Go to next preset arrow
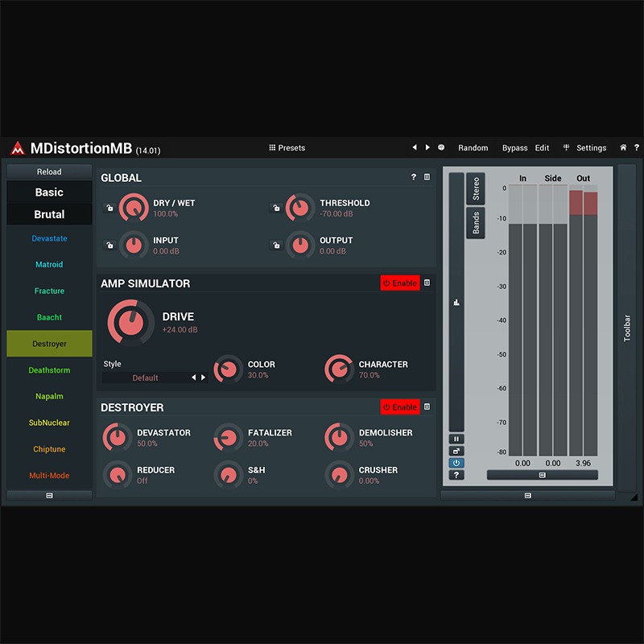The height and width of the screenshot is (644, 644). [x=427, y=147]
